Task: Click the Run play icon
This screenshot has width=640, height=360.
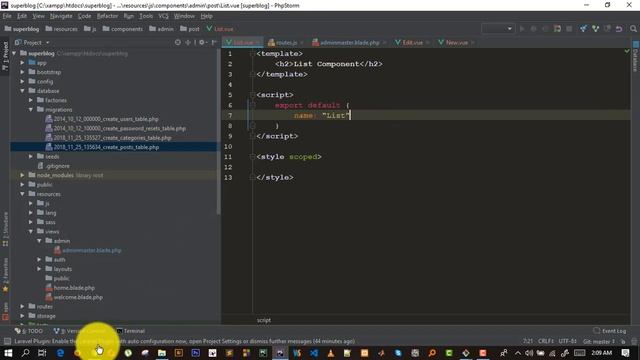Action: tap(522, 29)
